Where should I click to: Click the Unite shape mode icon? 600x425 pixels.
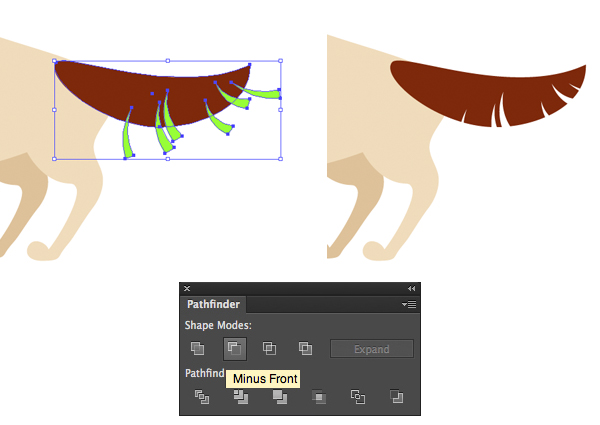198,349
